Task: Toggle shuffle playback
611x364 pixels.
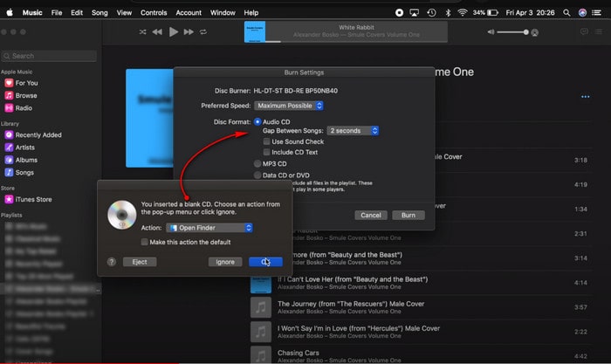Action: (142, 32)
